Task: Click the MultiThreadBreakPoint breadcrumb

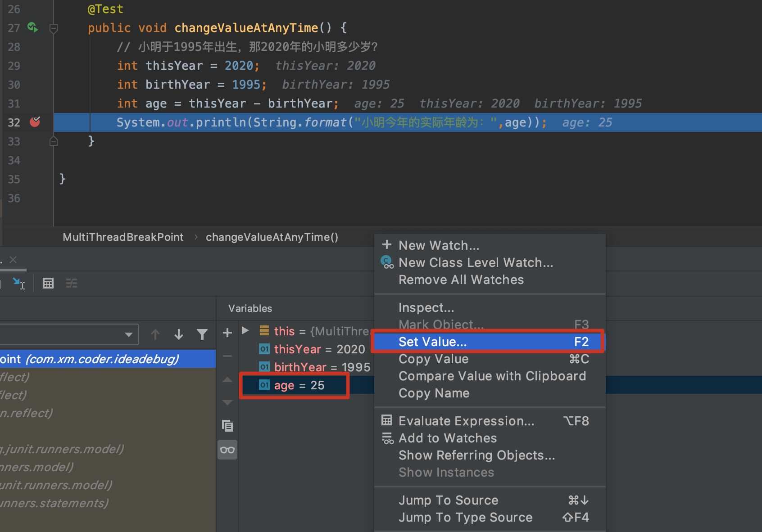Action: click(x=123, y=237)
